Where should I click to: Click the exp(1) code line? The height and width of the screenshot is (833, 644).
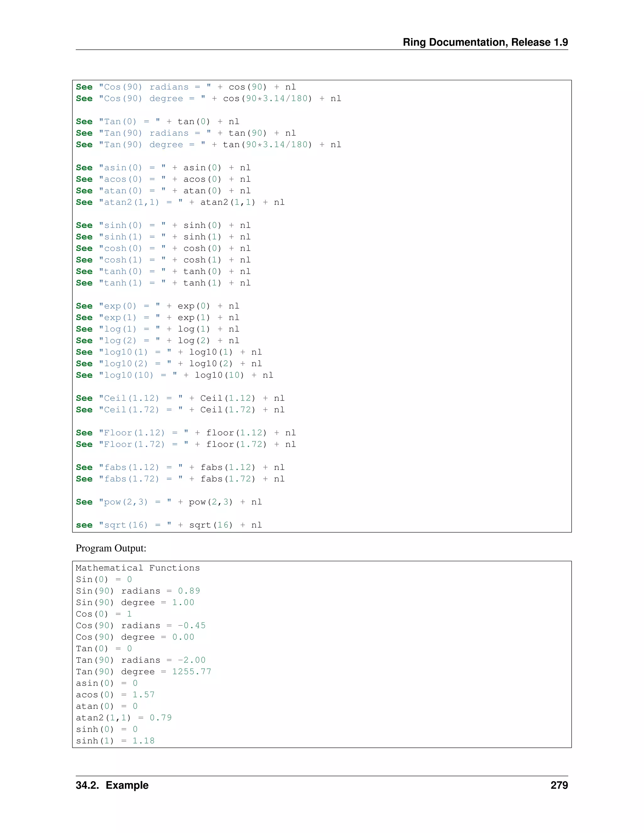[157, 318]
